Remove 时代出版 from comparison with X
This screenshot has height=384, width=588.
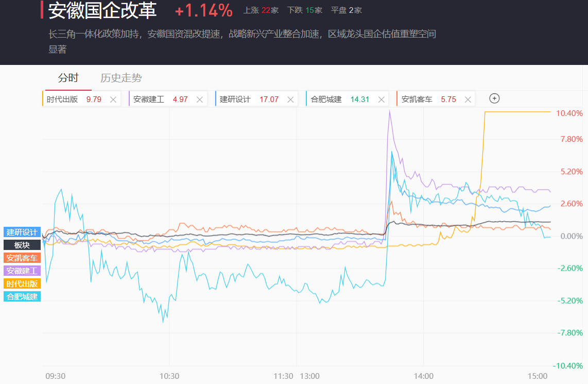point(113,99)
